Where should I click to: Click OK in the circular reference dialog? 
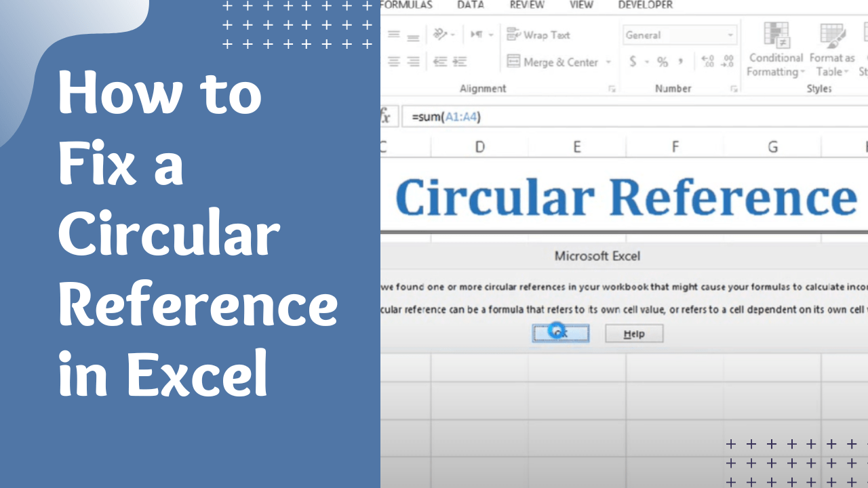coord(560,333)
